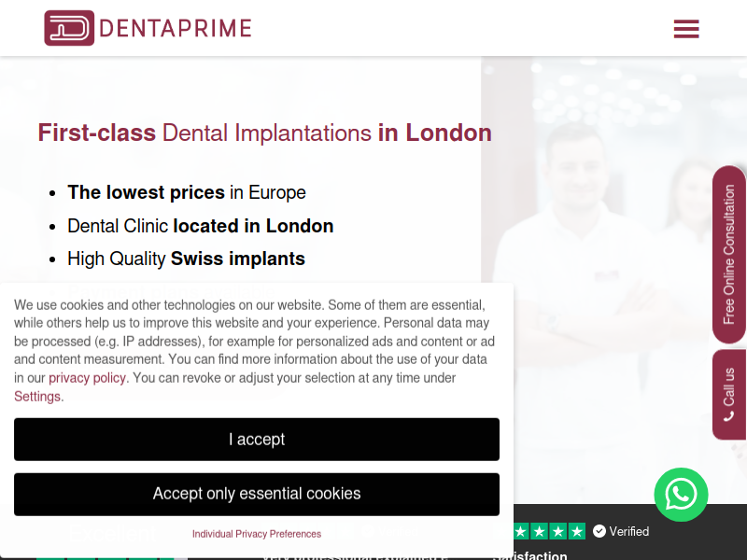Screen dimensions: 747x560
Task: Click the DENTAPRIME wordmark text
Action: click(176, 29)
